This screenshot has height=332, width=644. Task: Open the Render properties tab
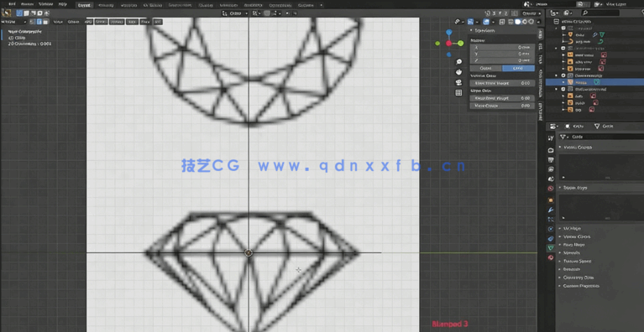[551, 150]
